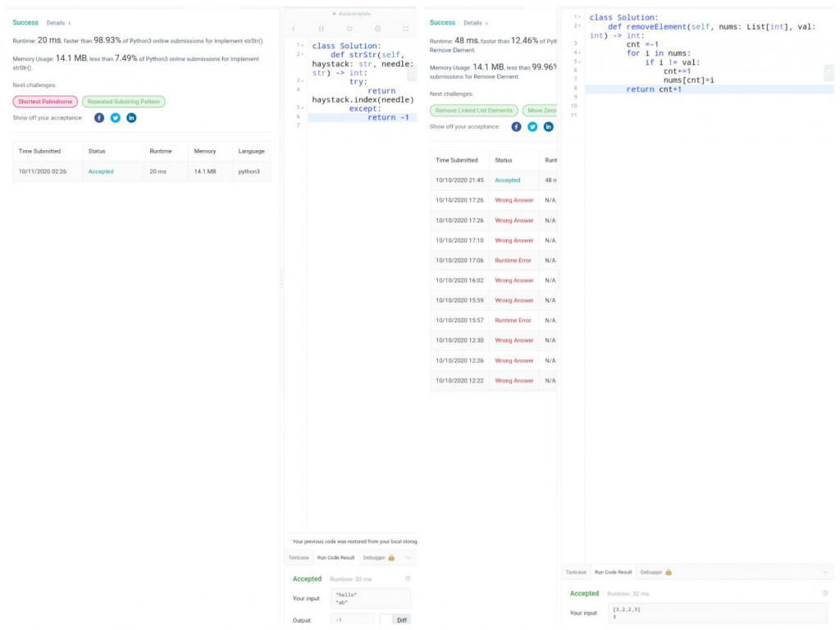
Task: Fold the try block at line 3
Action: pos(304,81)
